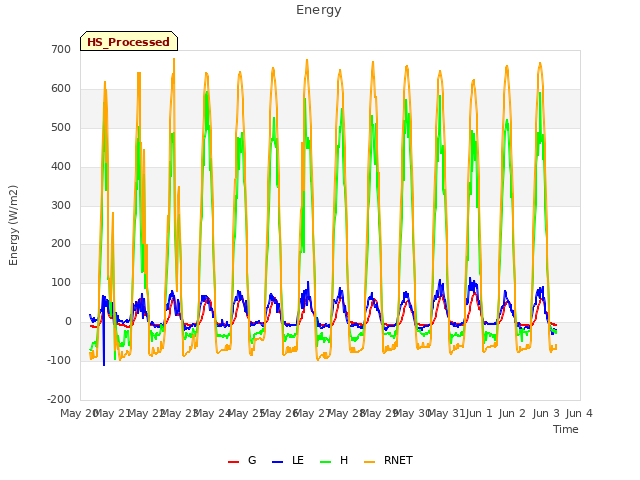Click the 100 y-axis tick label
The height and width of the screenshot is (480, 640).
coord(61,282)
